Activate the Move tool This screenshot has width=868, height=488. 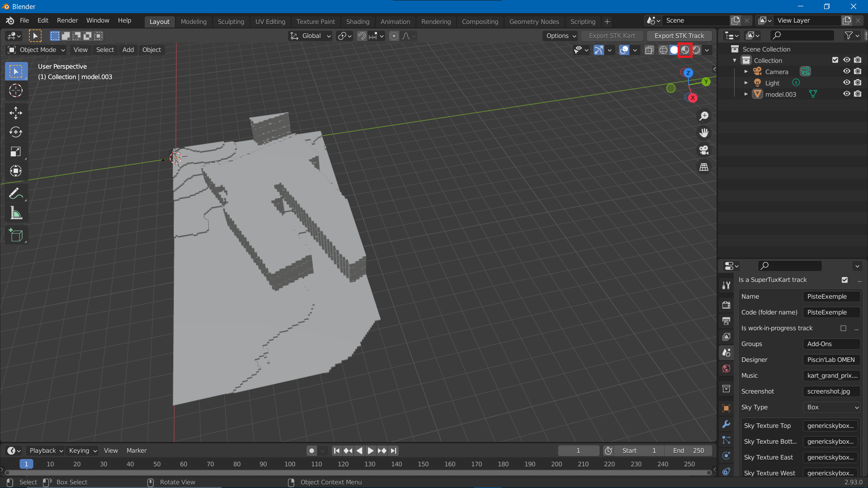(16, 113)
